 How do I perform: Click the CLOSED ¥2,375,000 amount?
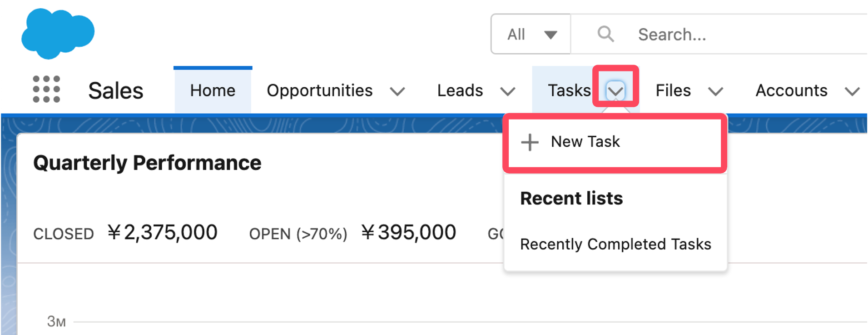pos(162,233)
